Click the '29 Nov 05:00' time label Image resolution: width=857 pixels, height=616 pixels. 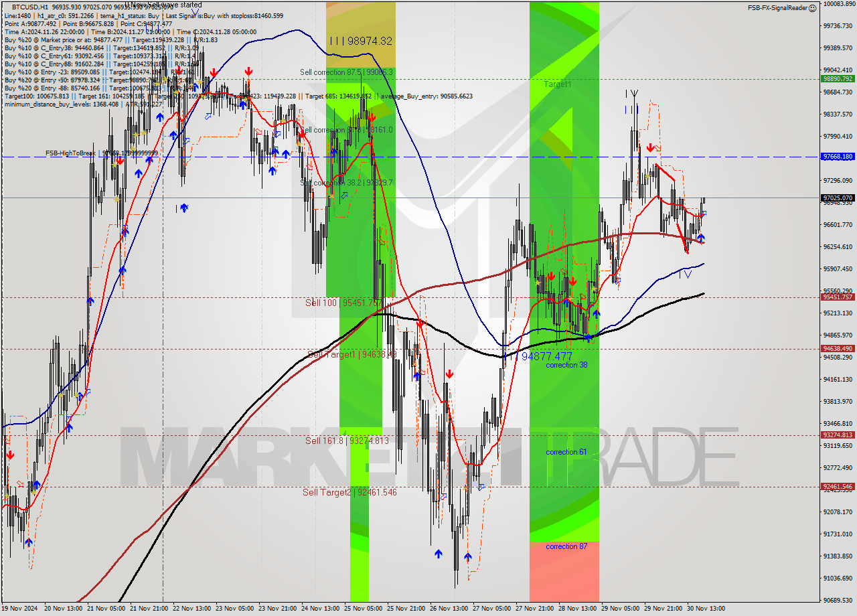coord(621,609)
